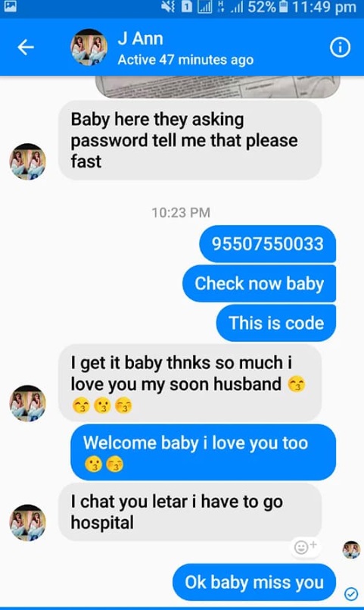Viewport: 364px width, 610px height.
Task: Open conversation info icon
Action: tap(340, 48)
